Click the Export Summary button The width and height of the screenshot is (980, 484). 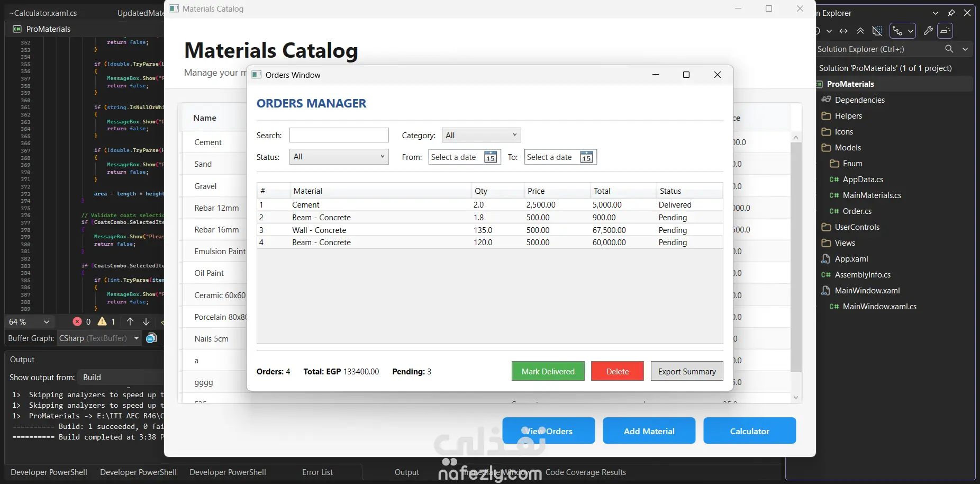pos(687,371)
